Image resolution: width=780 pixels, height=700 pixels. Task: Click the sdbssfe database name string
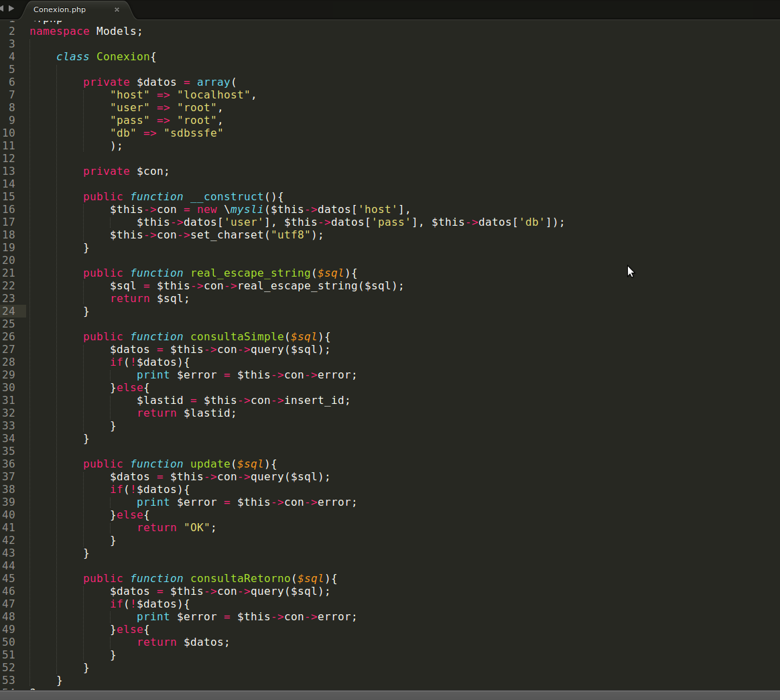(x=194, y=133)
